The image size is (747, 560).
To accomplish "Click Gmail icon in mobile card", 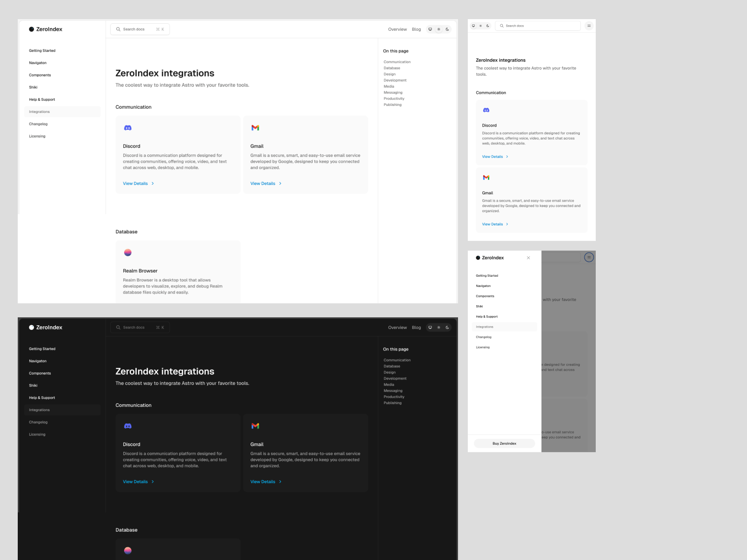I will (486, 177).
